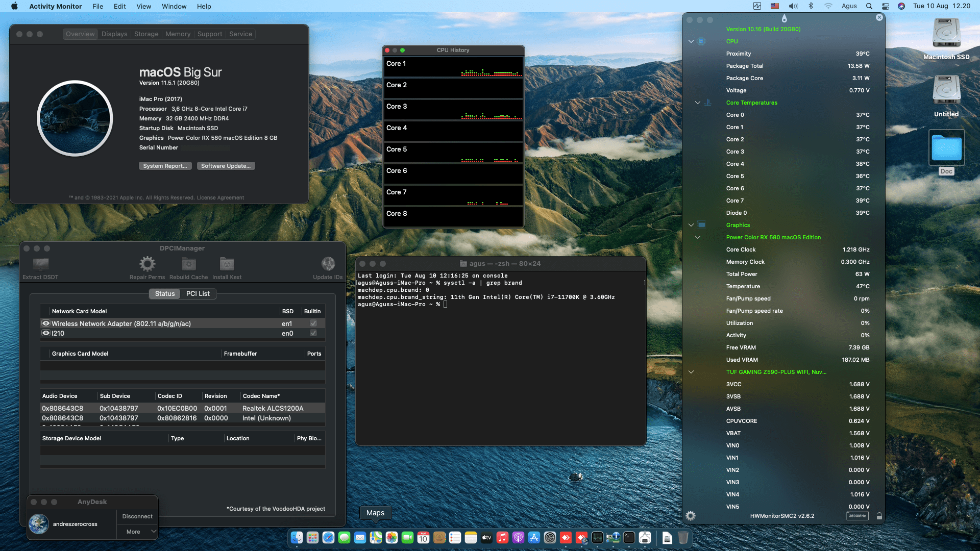Open the File menu
This screenshot has height=551, width=980.
click(x=97, y=6)
